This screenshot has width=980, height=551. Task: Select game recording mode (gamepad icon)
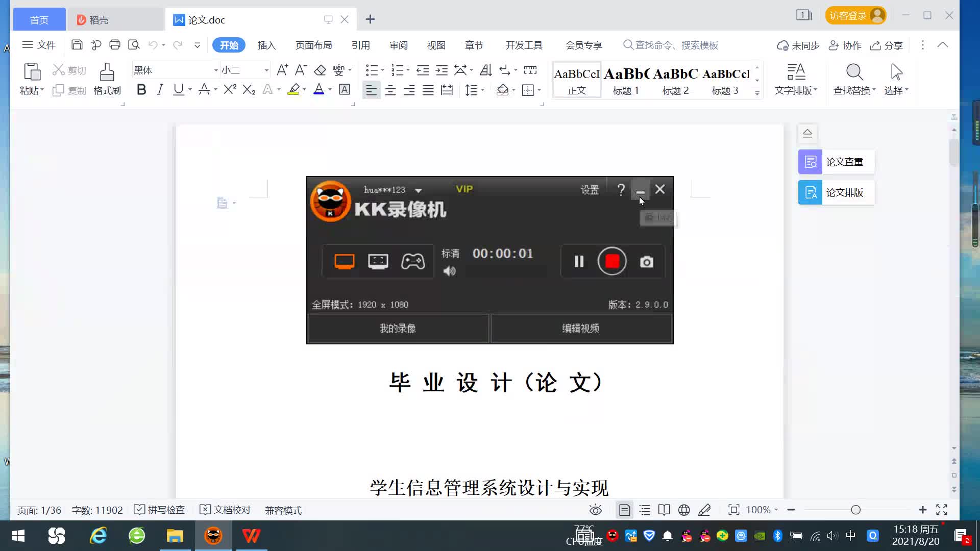412,262
